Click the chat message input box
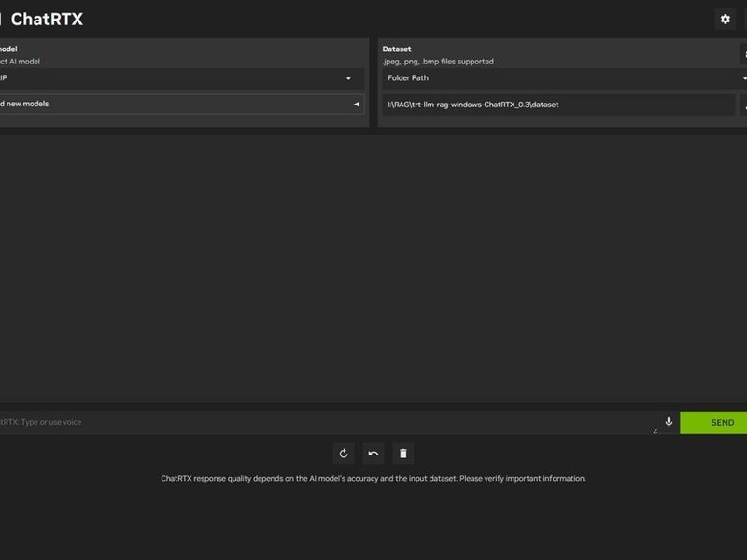This screenshot has width=747, height=560. coord(329,423)
